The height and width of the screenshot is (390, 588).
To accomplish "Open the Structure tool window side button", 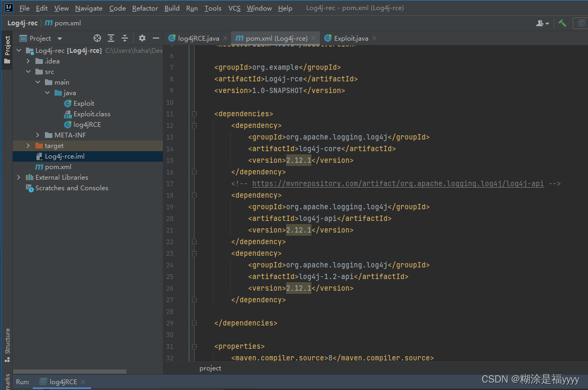I will click(x=7, y=345).
